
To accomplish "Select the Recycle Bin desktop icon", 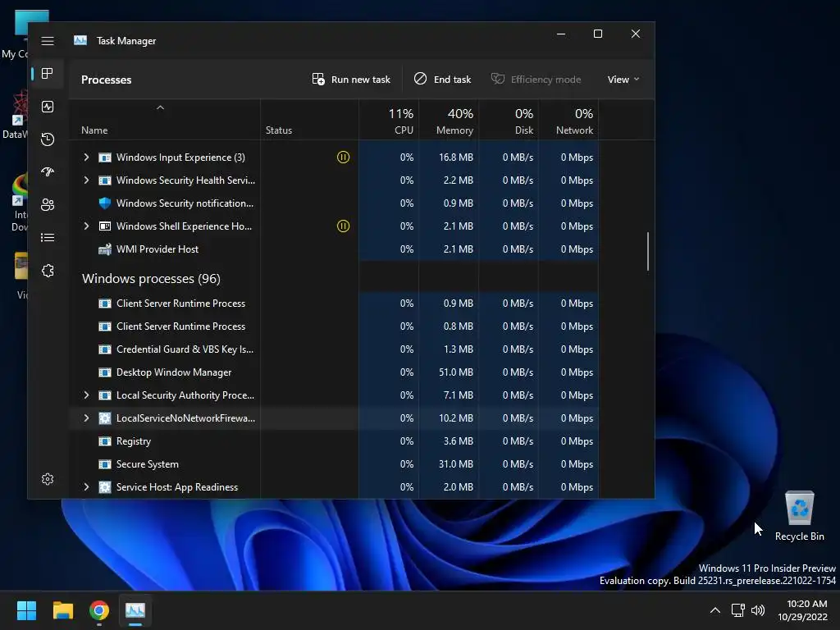I will pyautogui.click(x=799, y=515).
